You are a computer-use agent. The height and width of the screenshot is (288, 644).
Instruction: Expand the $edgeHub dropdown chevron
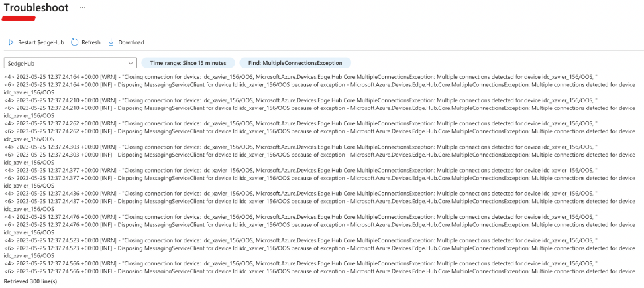(x=131, y=63)
